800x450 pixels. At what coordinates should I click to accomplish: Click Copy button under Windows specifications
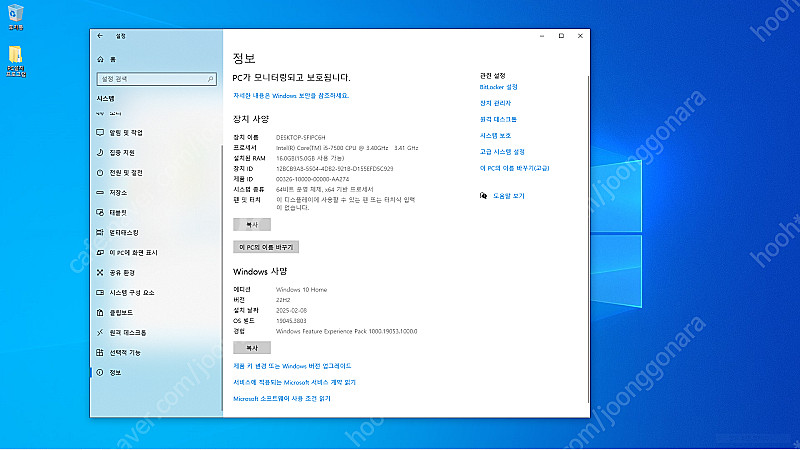pos(252,348)
